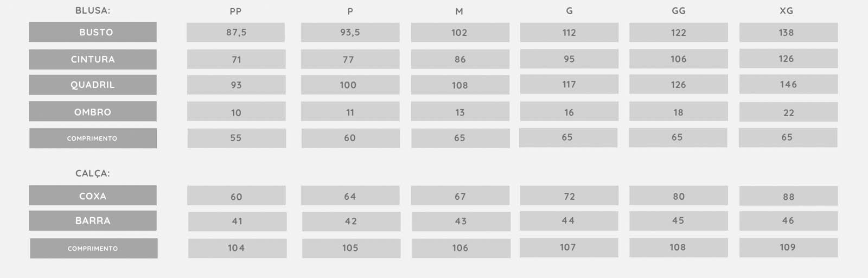The width and height of the screenshot is (868, 278).
Task: Click the 87,5 bust value cell
Action: point(235,32)
